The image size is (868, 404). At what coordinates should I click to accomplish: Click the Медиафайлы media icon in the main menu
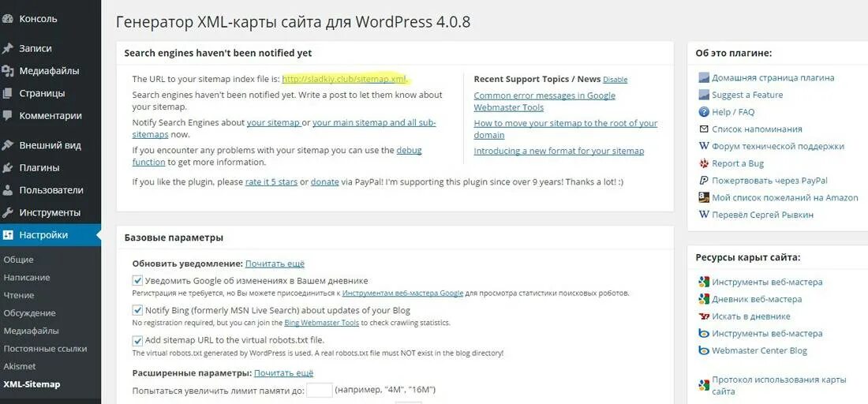pyautogui.click(x=7, y=71)
